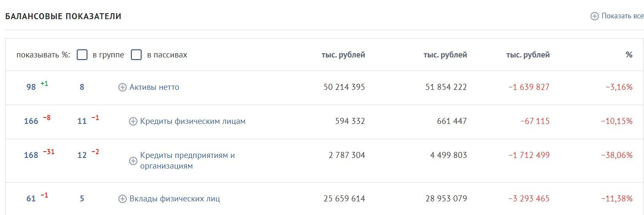This screenshot has height=215, width=644.
Task: Click group rank 12 for Кредиты предприятиям
Action: tap(82, 155)
